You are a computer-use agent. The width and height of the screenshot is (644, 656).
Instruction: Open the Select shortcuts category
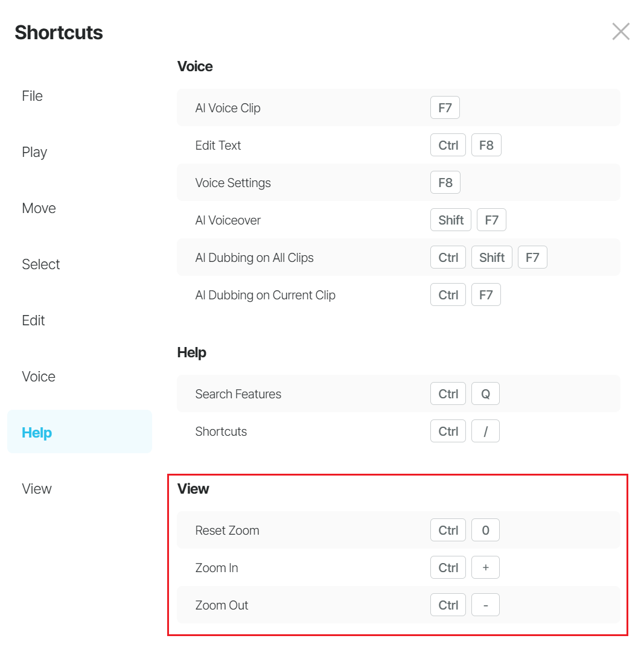tap(41, 264)
